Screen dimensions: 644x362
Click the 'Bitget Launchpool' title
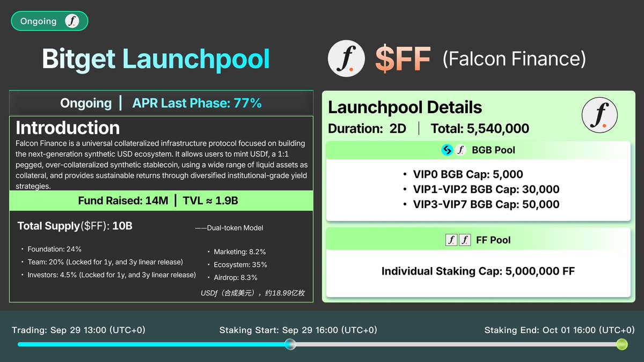pyautogui.click(x=156, y=59)
